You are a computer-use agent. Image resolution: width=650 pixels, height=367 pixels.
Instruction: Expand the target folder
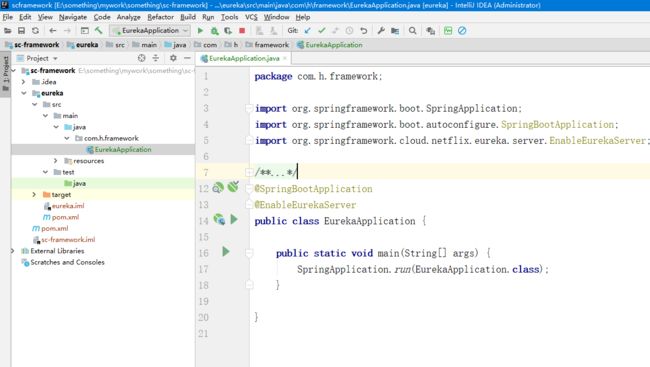pos(34,194)
